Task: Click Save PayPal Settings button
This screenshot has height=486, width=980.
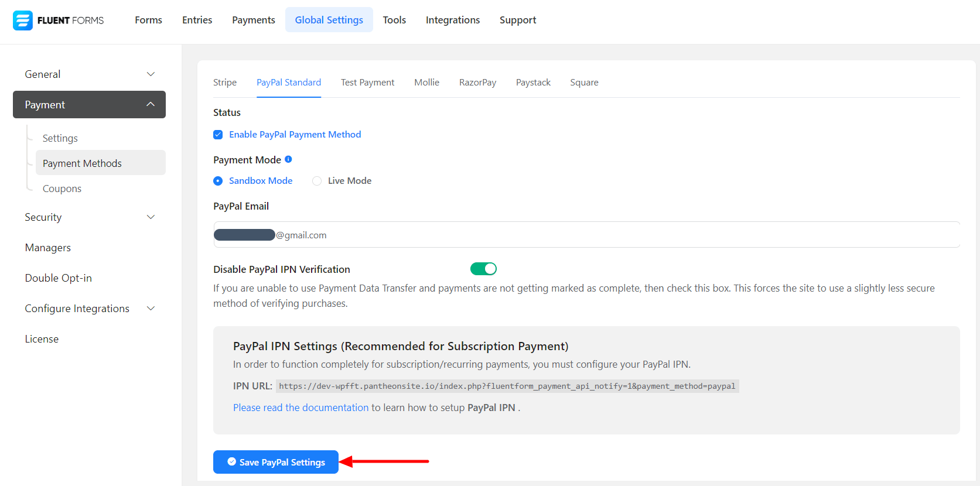Action: 275,462
